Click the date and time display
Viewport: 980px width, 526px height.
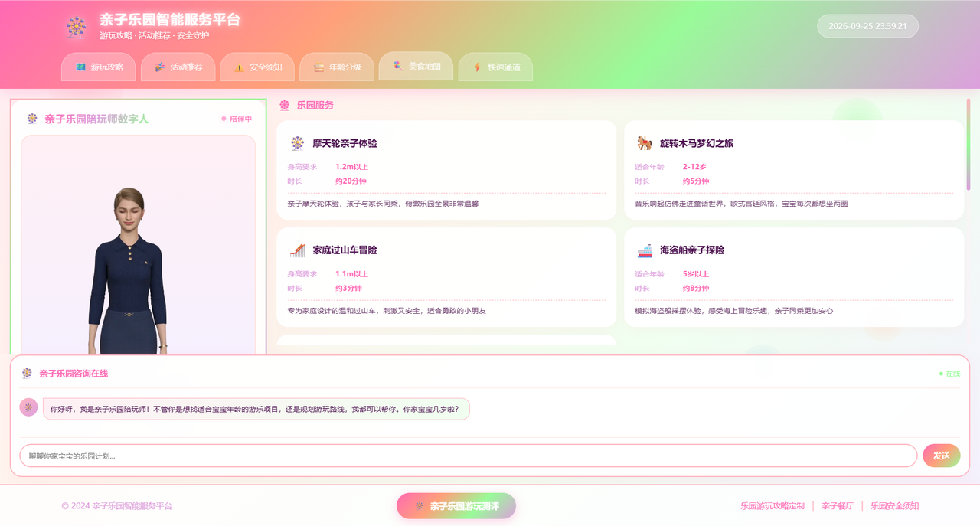(x=867, y=26)
